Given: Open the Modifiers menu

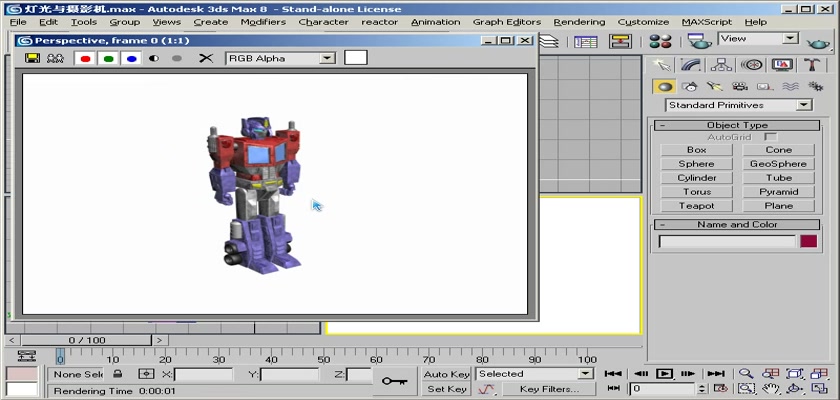Looking at the screenshot, I should [263, 22].
